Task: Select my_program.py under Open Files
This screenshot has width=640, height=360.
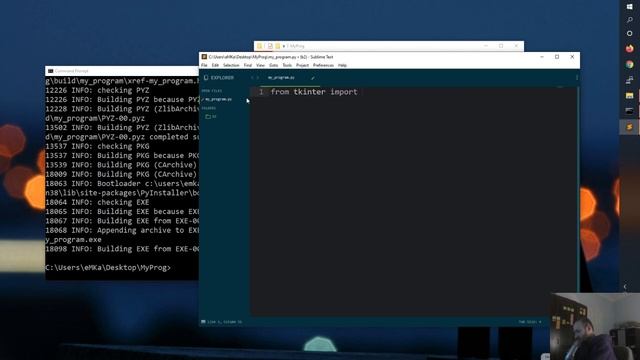Action: [218, 99]
